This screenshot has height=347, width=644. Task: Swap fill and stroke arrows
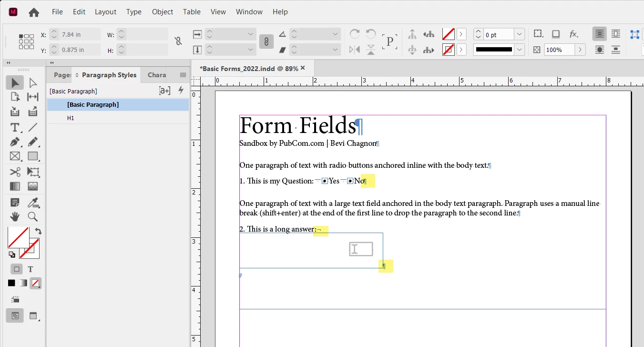pyautogui.click(x=38, y=231)
